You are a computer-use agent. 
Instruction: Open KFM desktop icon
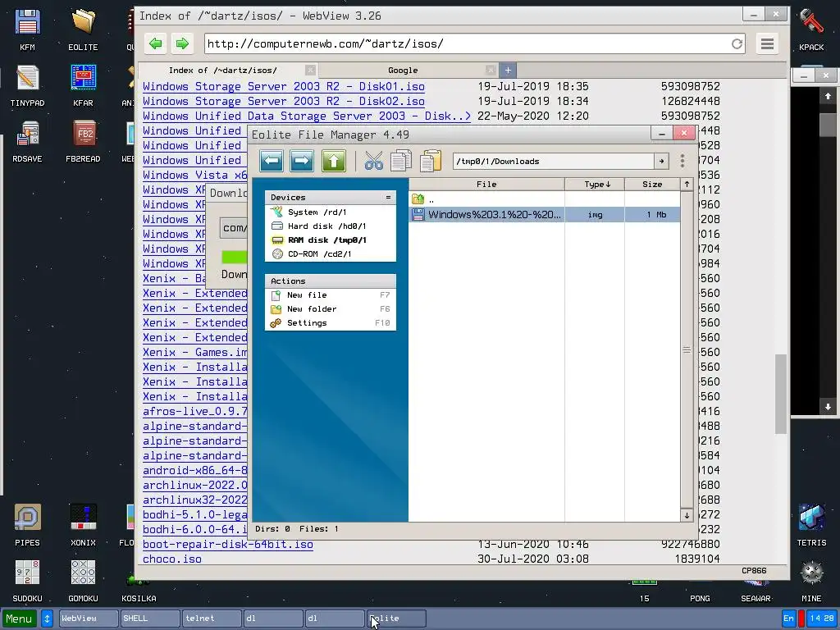(x=27, y=30)
